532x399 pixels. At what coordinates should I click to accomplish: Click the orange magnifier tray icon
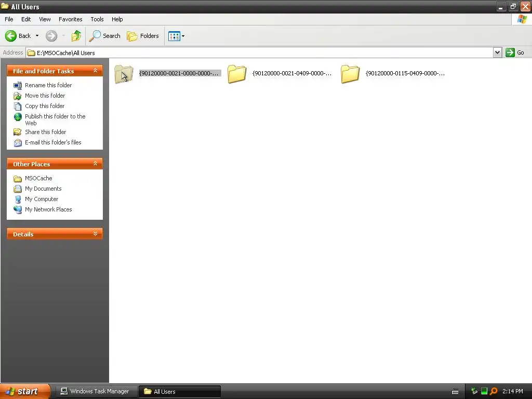click(494, 391)
